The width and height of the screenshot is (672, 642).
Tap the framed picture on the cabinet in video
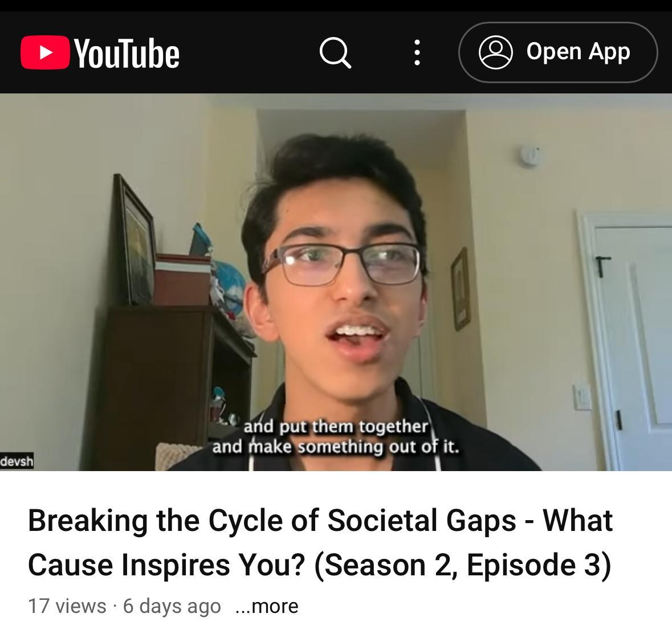[135, 240]
